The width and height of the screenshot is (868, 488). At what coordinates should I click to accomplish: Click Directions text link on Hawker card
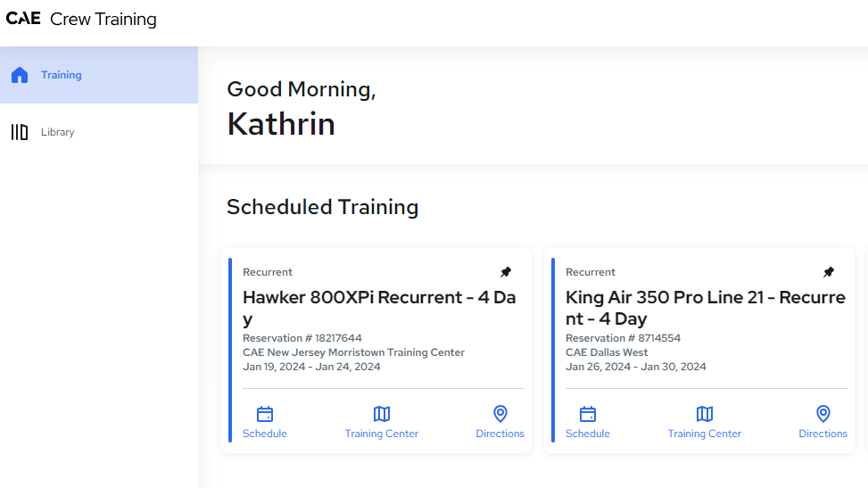[x=500, y=434]
